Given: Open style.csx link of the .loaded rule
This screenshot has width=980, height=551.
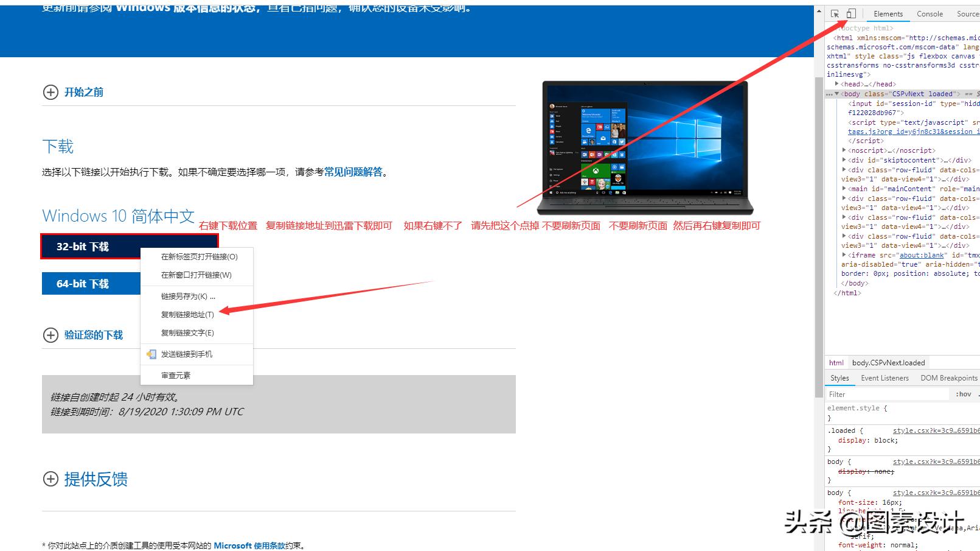Looking at the screenshot, I should 936,430.
